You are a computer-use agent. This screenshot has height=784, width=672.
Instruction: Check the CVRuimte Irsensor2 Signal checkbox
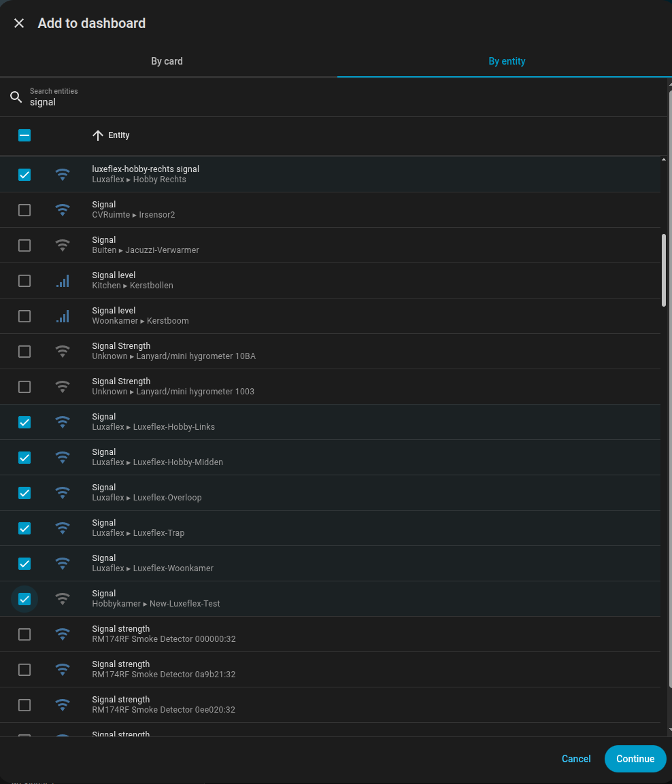24,210
